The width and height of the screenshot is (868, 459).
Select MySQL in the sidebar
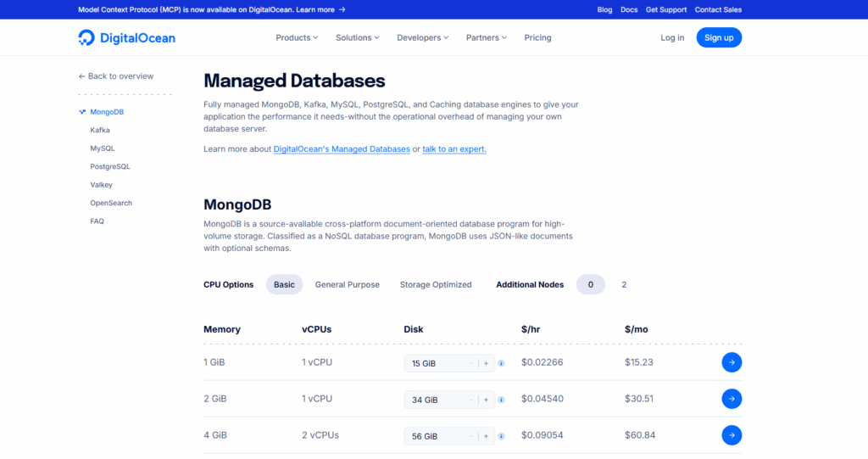coord(103,148)
